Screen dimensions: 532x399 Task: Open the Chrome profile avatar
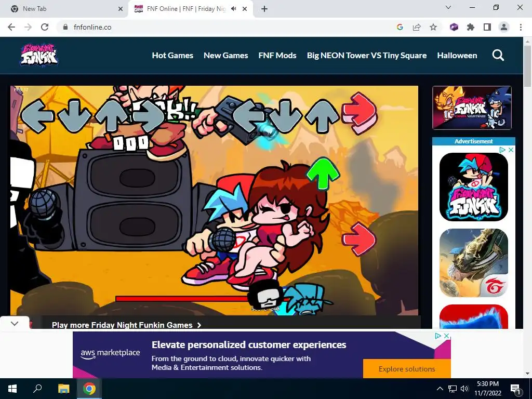(x=504, y=27)
